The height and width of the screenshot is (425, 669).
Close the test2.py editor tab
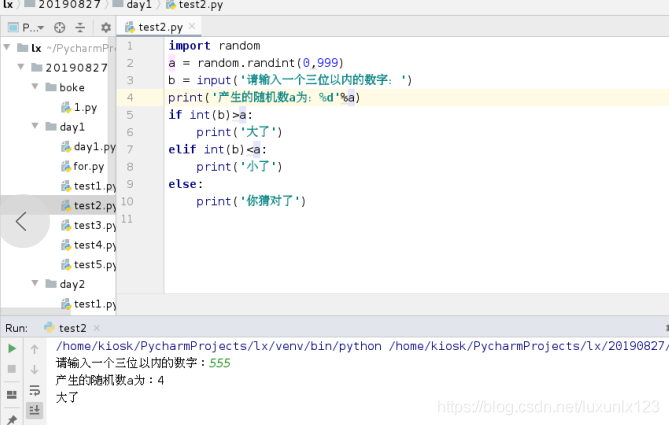192,26
